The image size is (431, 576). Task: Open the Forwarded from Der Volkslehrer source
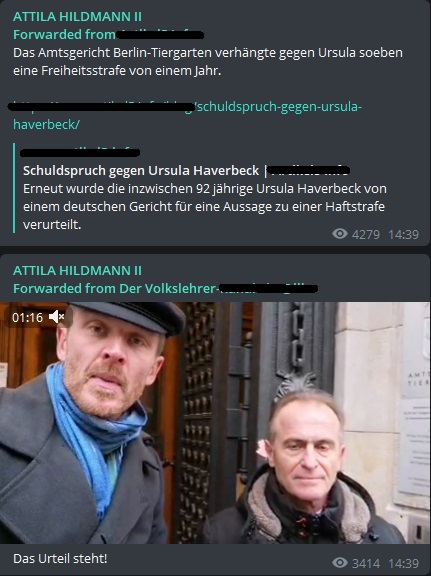[x=165, y=289]
